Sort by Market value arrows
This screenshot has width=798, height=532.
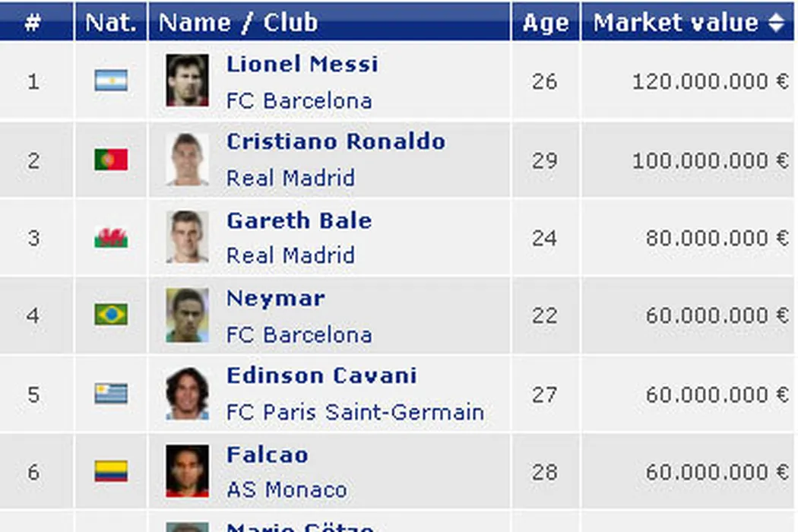point(776,22)
